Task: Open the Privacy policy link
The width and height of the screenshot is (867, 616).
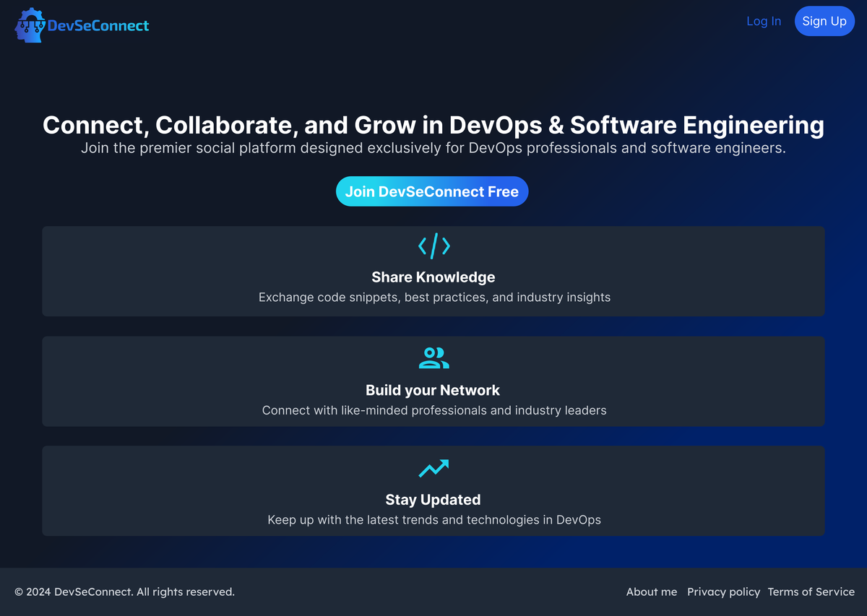Action: [x=723, y=592]
